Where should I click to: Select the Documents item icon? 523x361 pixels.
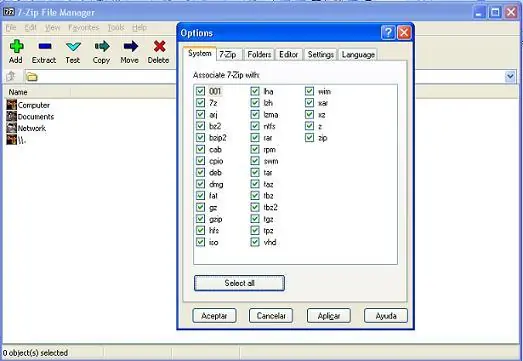[11, 116]
